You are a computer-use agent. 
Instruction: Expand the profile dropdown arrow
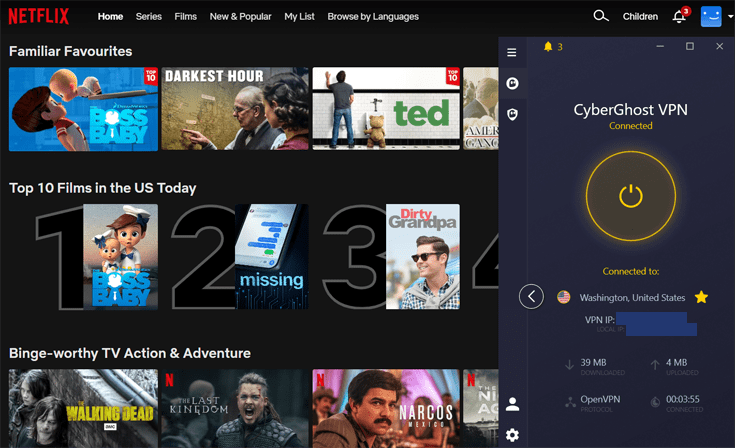[x=730, y=16]
